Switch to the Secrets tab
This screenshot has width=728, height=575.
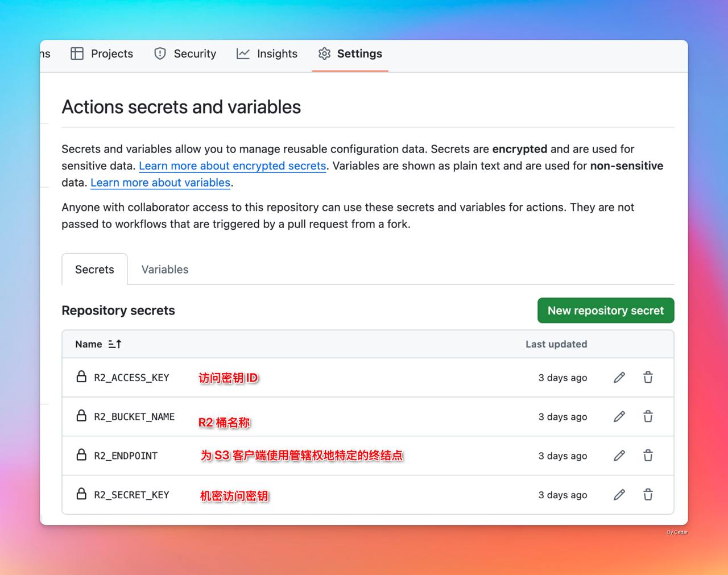(x=94, y=270)
